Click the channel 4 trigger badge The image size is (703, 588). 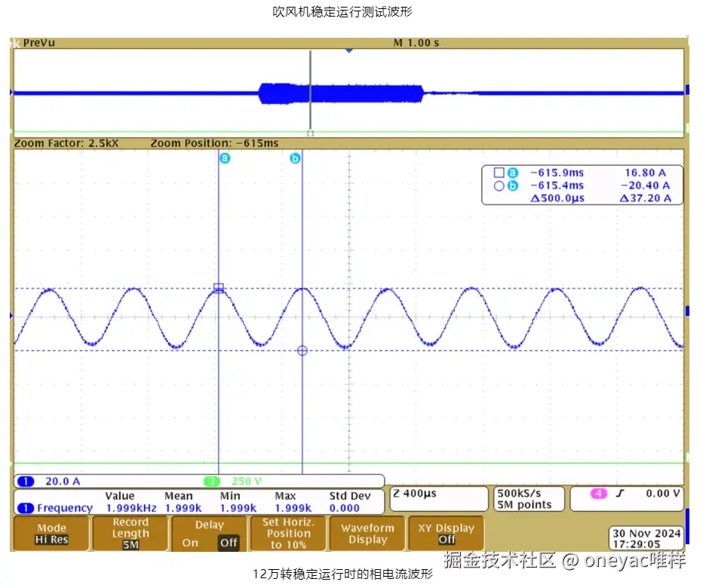point(599,494)
